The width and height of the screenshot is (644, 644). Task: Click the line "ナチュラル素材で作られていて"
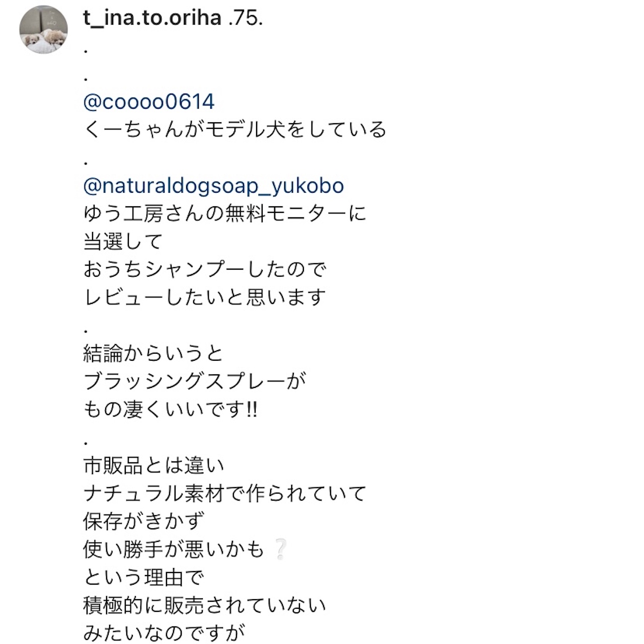pyautogui.click(x=224, y=494)
